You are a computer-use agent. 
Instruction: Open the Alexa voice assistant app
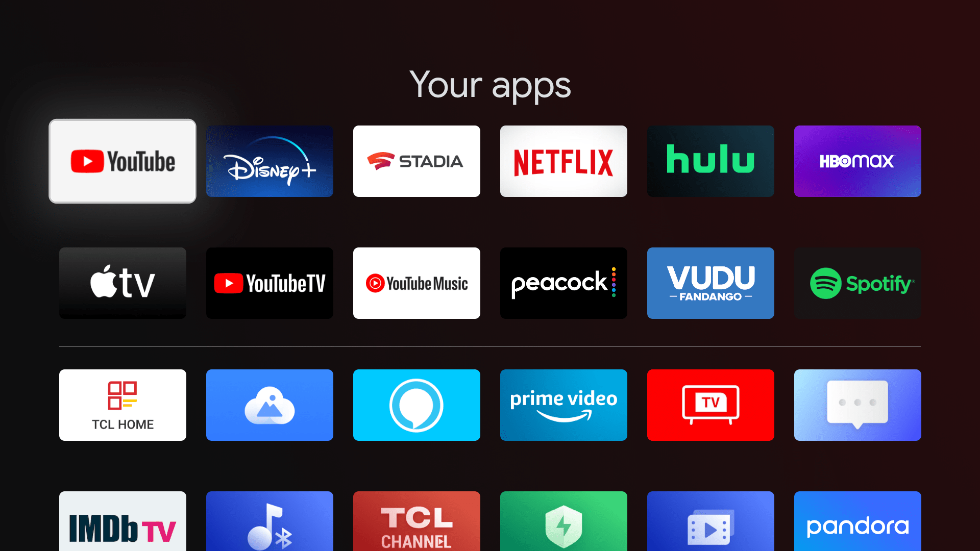pos(416,405)
